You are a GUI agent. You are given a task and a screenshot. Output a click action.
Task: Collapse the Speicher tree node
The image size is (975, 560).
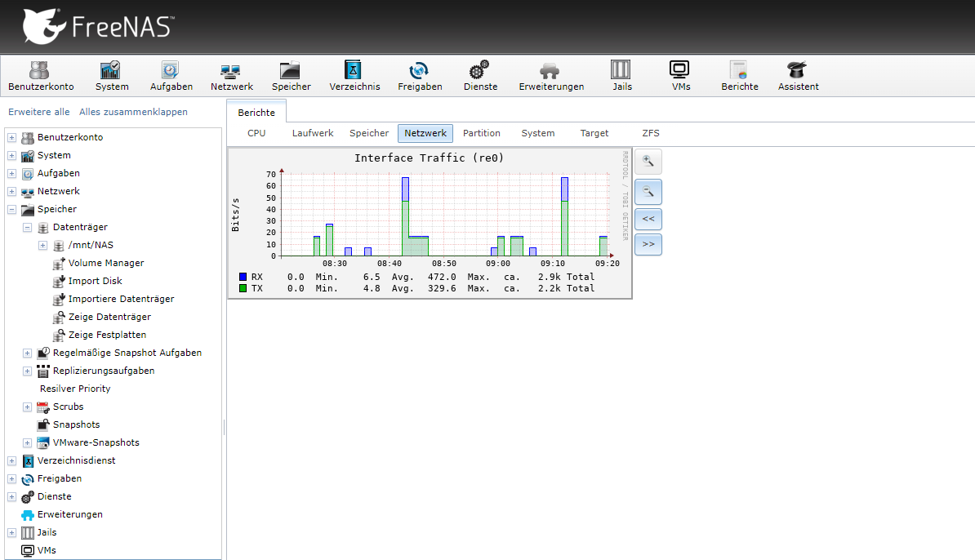[x=11, y=210]
